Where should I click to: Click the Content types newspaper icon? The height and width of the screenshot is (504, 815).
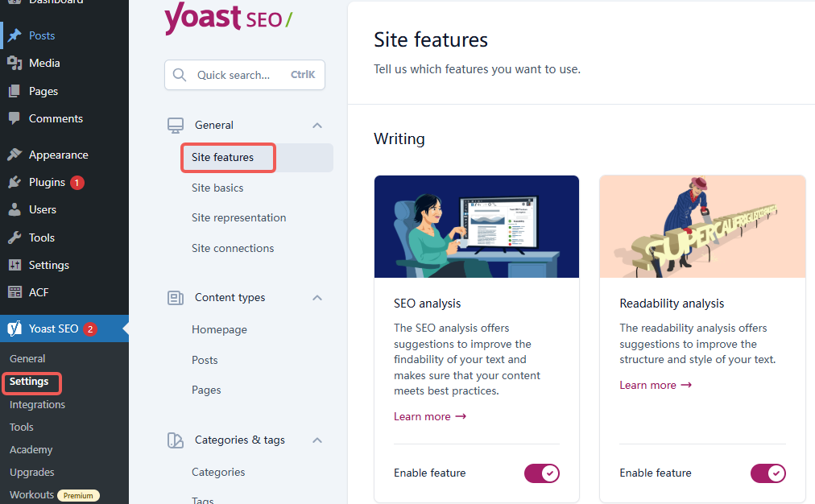176,298
